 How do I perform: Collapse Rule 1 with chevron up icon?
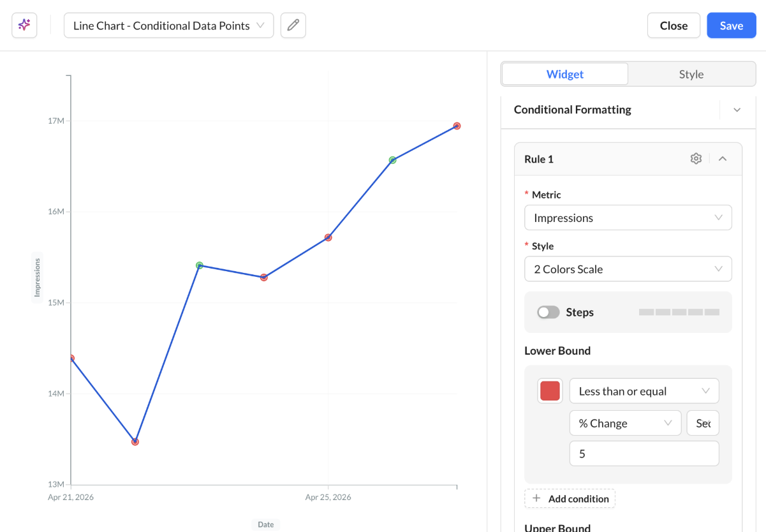(723, 159)
